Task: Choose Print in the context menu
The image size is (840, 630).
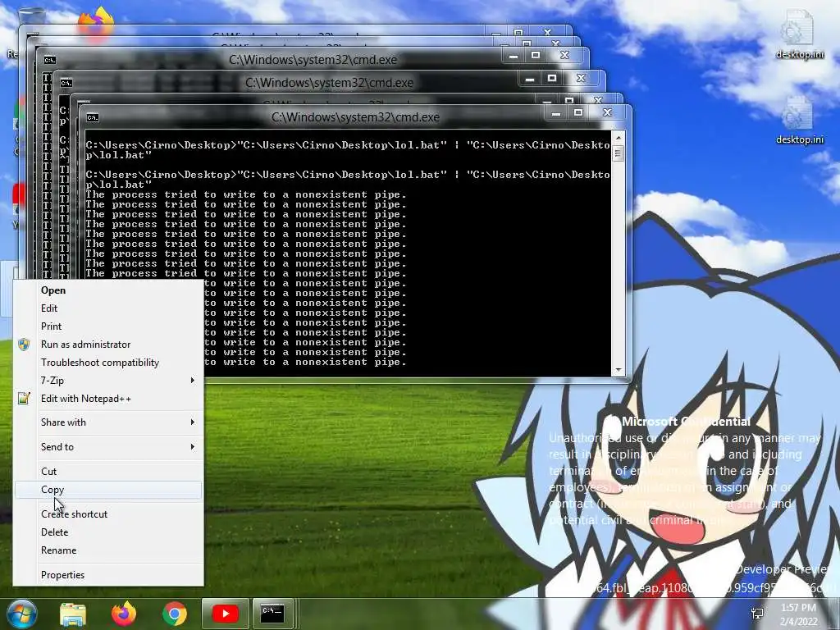Action: (x=108, y=326)
